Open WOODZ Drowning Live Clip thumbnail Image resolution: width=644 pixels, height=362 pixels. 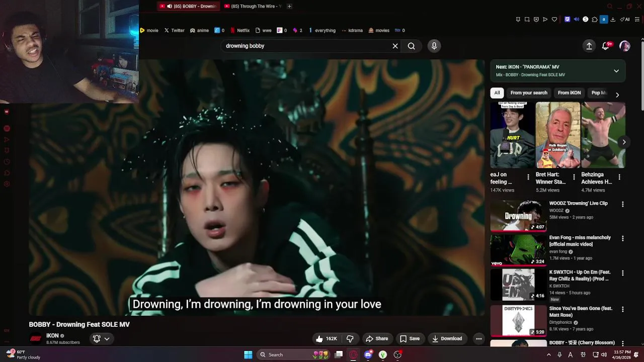(518, 216)
